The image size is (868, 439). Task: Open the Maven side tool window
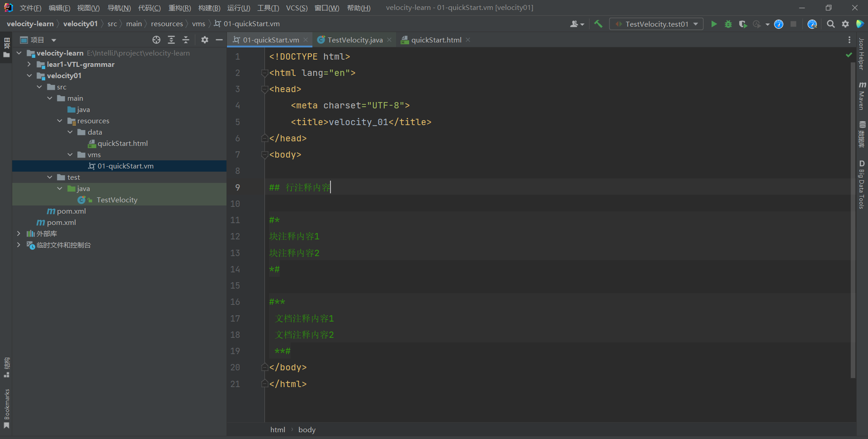(862, 96)
